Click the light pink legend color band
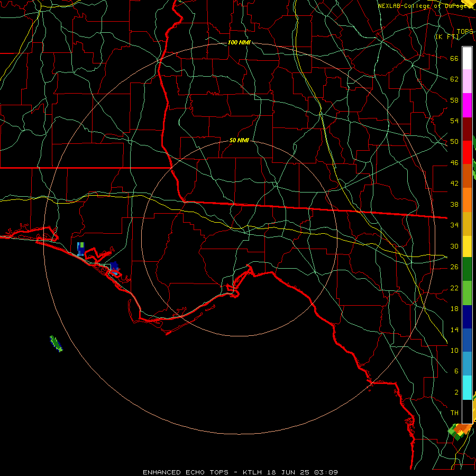 click(467, 81)
